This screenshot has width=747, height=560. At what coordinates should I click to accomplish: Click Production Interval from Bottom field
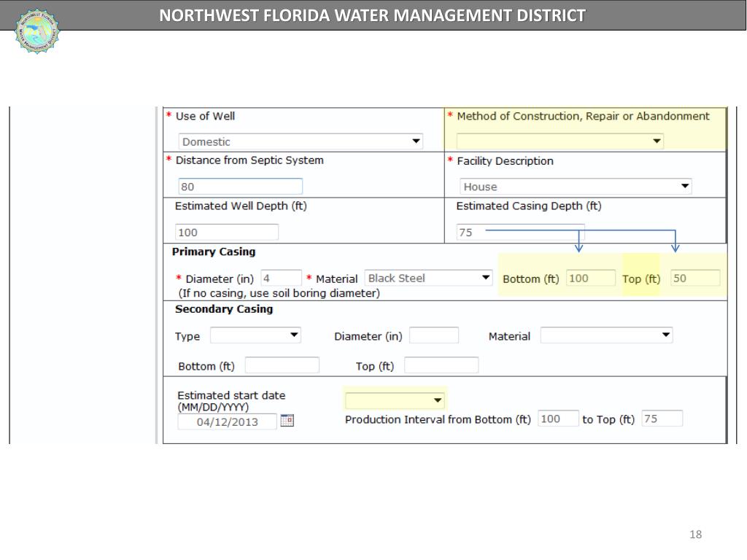coord(558,419)
